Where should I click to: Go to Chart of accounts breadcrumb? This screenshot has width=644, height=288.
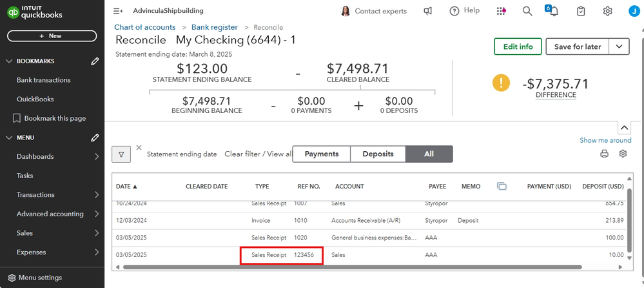click(x=144, y=27)
